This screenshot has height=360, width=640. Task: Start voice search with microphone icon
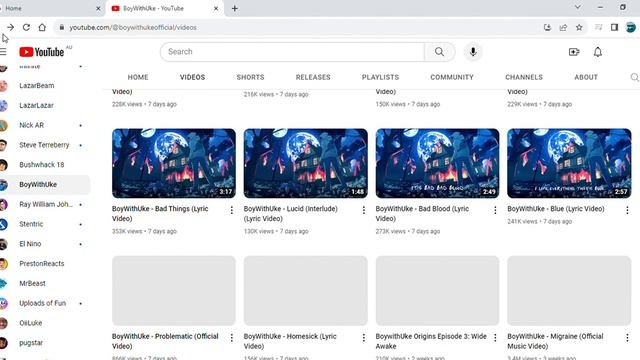[x=473, y=52]
